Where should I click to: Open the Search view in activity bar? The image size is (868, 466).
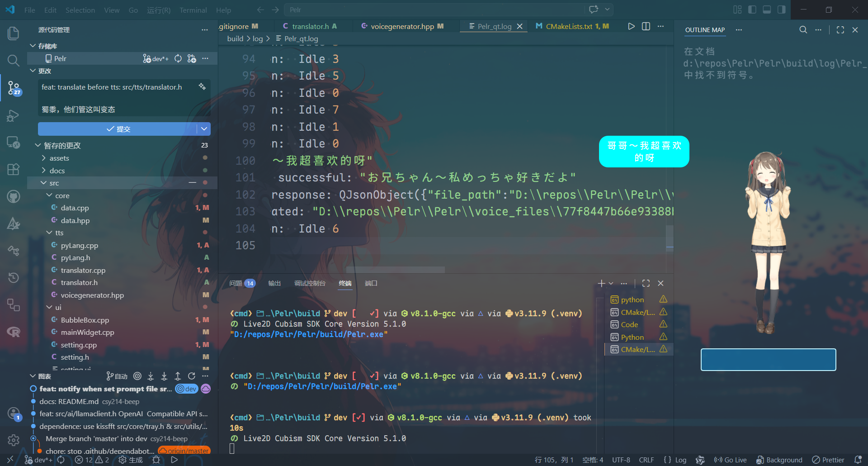14,60
